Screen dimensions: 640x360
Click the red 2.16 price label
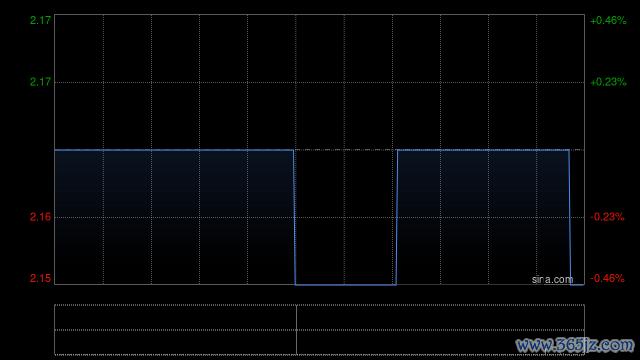(40, 217)
